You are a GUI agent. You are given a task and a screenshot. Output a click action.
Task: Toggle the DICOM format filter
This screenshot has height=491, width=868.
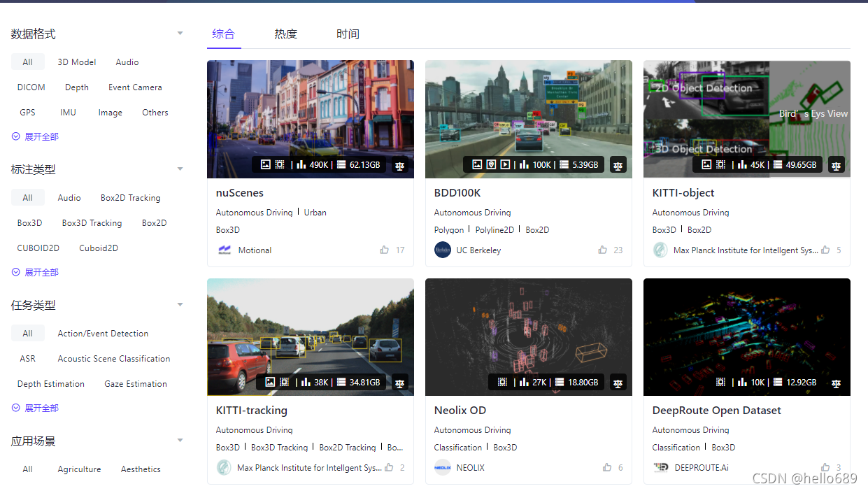pos(31,87)
